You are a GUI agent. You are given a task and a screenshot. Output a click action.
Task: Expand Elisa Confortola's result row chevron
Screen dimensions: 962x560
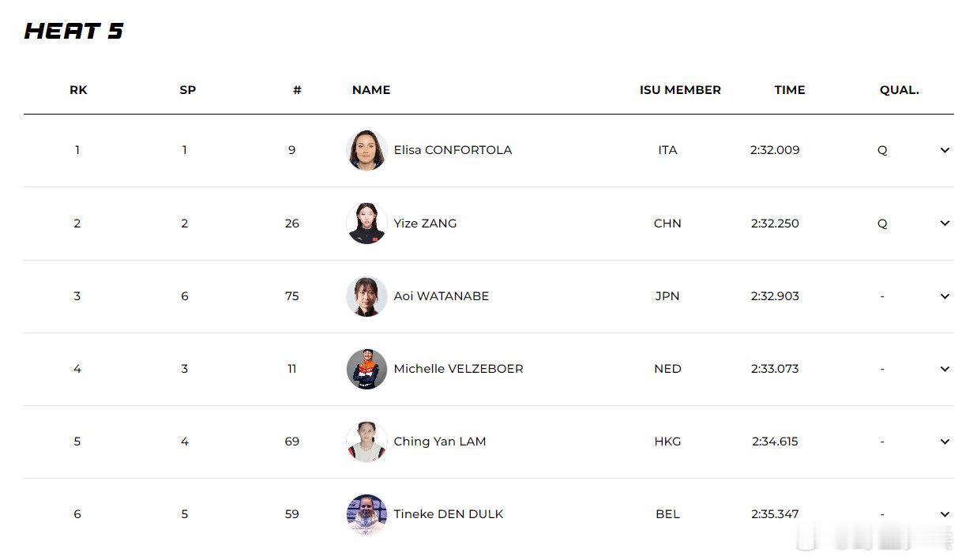[x=945, y=150]
